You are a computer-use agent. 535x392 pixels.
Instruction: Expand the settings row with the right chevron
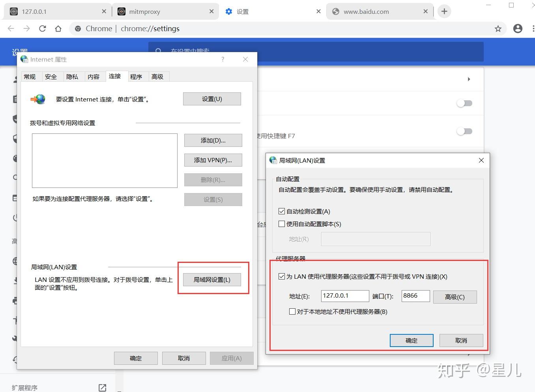tap(469, 79)
